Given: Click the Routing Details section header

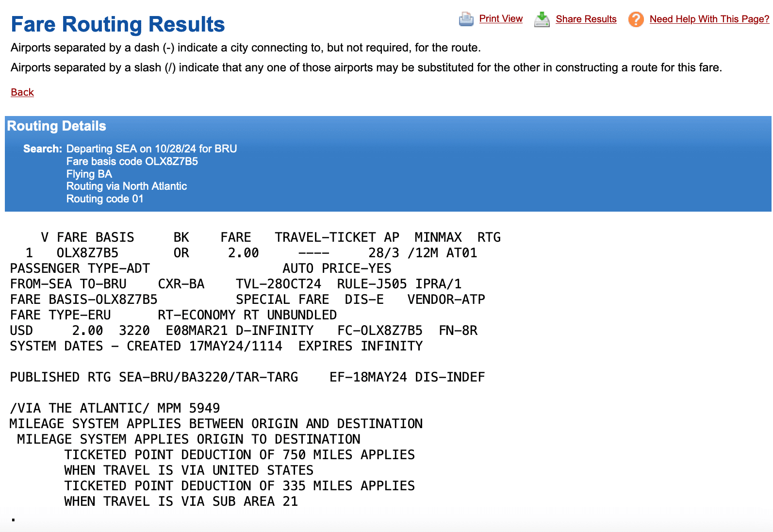Looking at the screenshot, I should pos(57,126).
